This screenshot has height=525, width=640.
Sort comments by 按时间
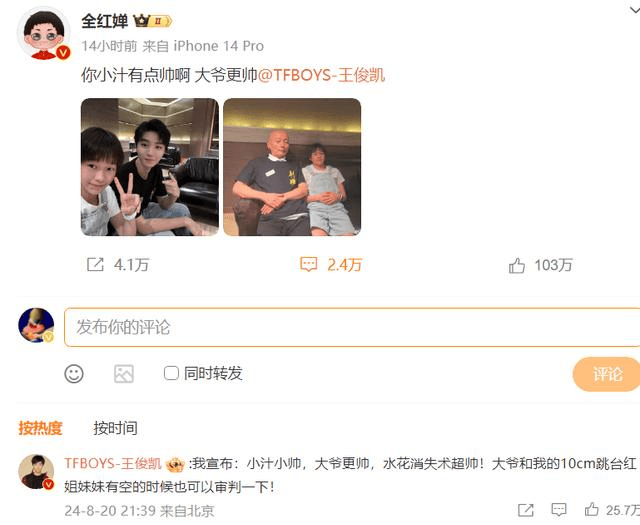116,428
